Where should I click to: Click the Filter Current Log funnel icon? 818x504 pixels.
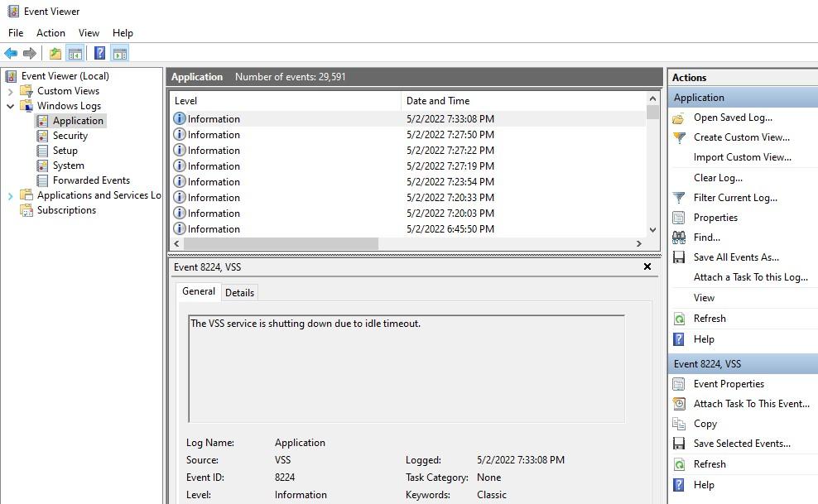[x=679, y=198]
